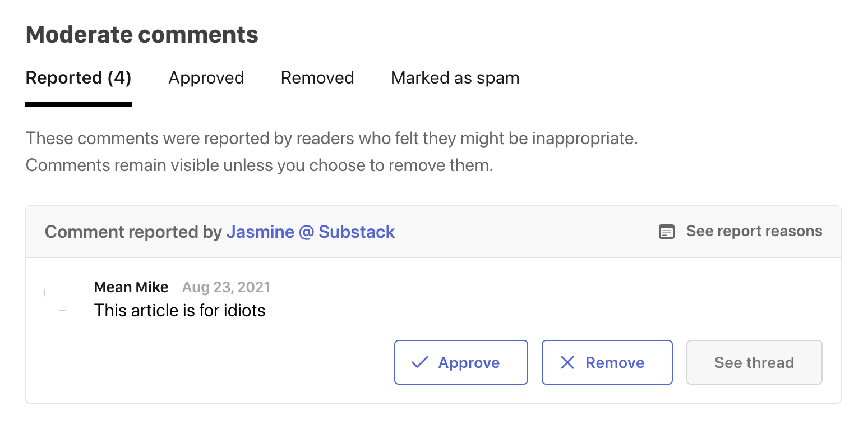Image resolution: width=868 pixels, height=424 pixels.
Task: Click the X icon inside Remove button
Action: click(567, 362)
